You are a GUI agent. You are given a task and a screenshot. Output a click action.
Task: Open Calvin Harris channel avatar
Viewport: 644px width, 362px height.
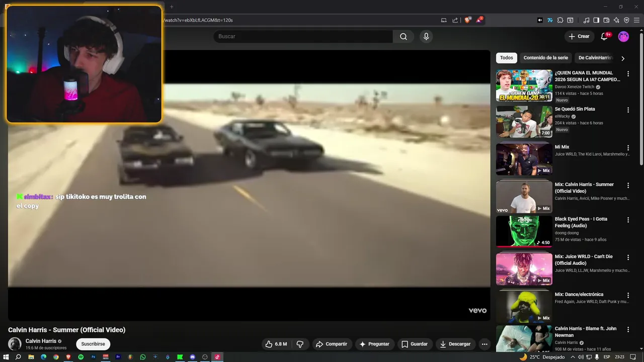tap(15, 344)
